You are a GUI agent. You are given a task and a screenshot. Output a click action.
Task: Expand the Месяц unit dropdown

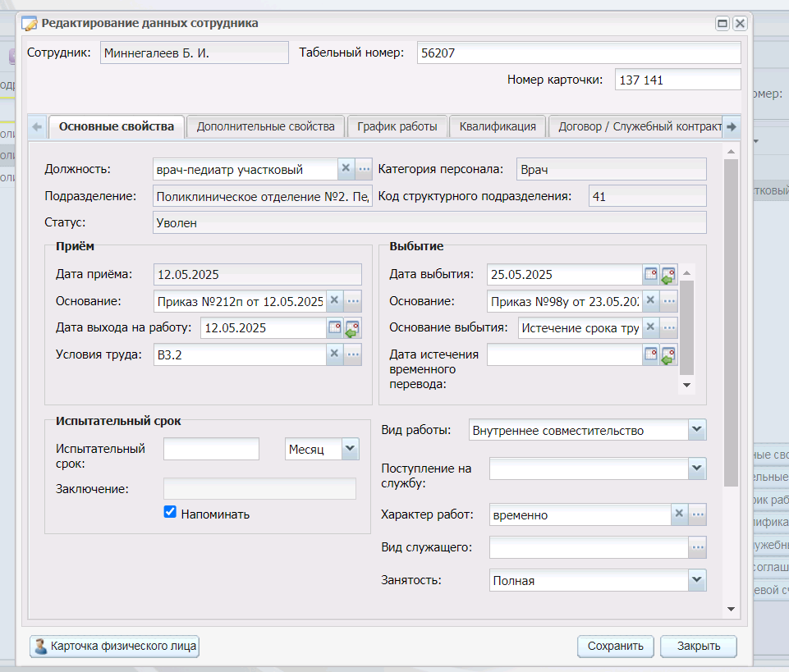(351, 448)
